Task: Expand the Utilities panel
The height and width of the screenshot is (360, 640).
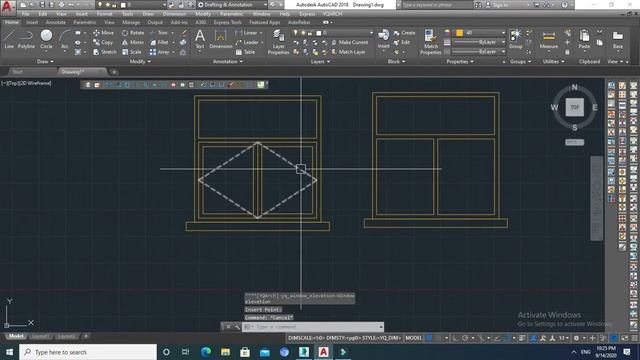Action: (x=553, y=62)
